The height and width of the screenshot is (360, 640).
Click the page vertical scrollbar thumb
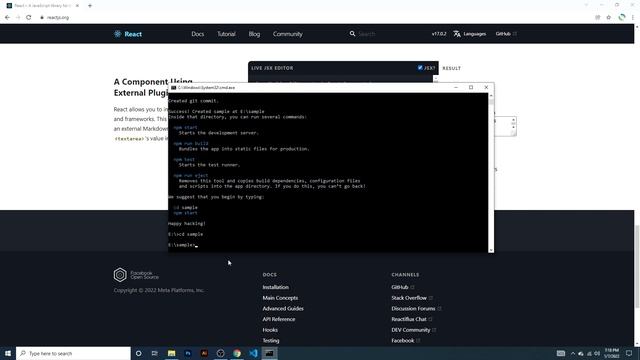(637, 266)
